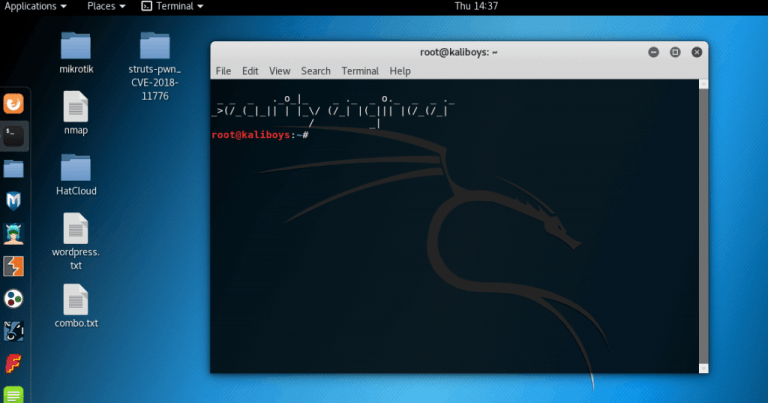Open the Places menu in the top bar
Viewport: 768px width, 403px height.
click(x=106, y=6)
